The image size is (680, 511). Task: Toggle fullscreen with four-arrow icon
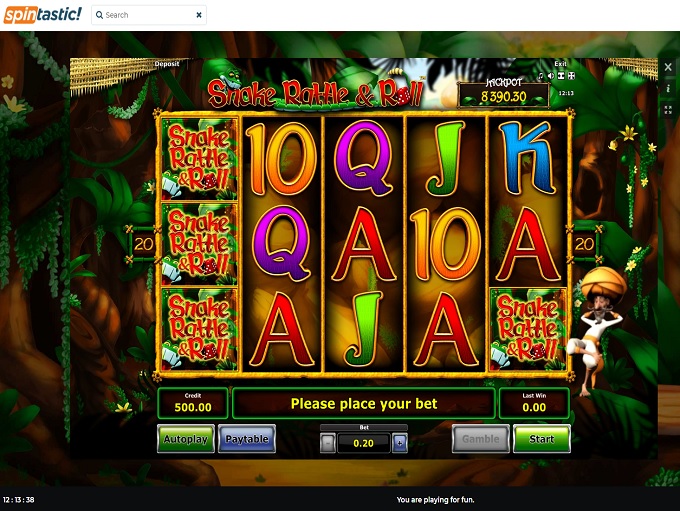click(x=571, y=76)
